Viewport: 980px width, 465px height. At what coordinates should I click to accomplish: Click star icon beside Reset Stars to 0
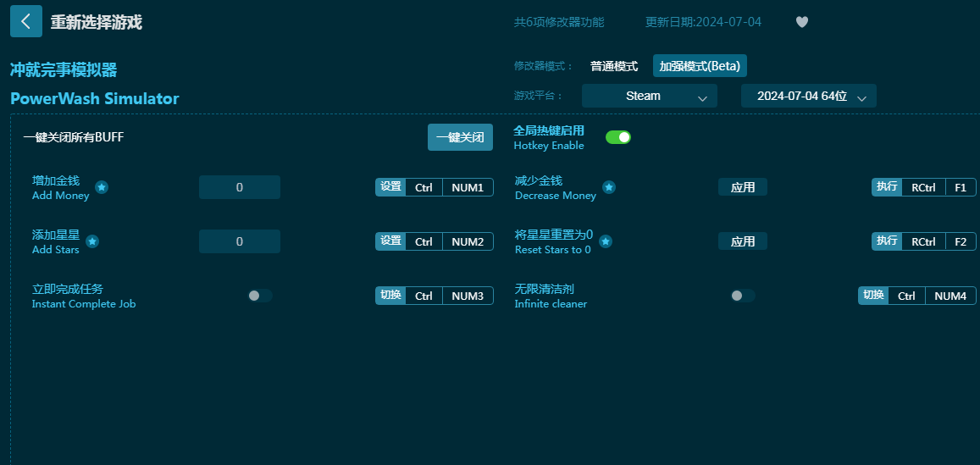coord(605,241)
